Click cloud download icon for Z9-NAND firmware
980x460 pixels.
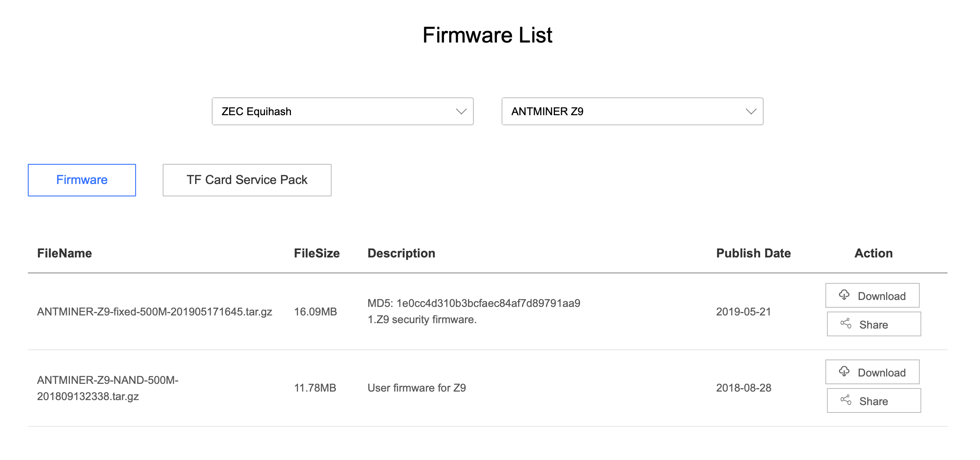pos(844,371)
